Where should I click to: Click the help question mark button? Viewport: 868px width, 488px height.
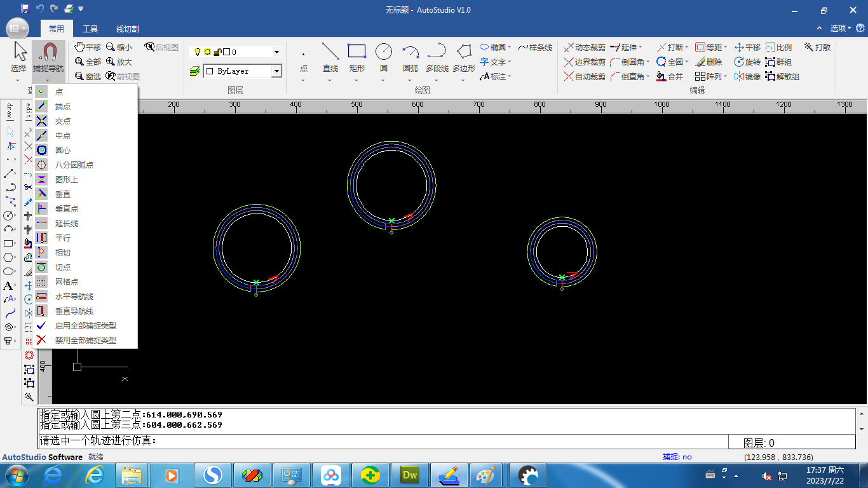coord(860,28)
